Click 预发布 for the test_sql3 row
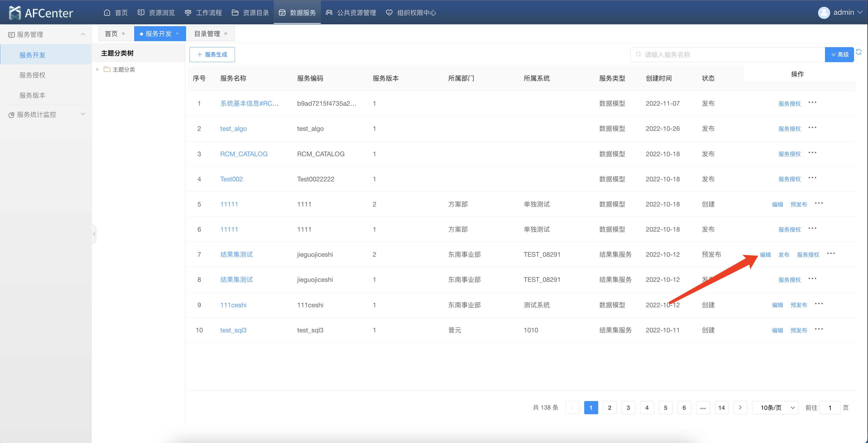Image resolution: width=868 pixels, height=443 pixels. (x=799, y=330)
